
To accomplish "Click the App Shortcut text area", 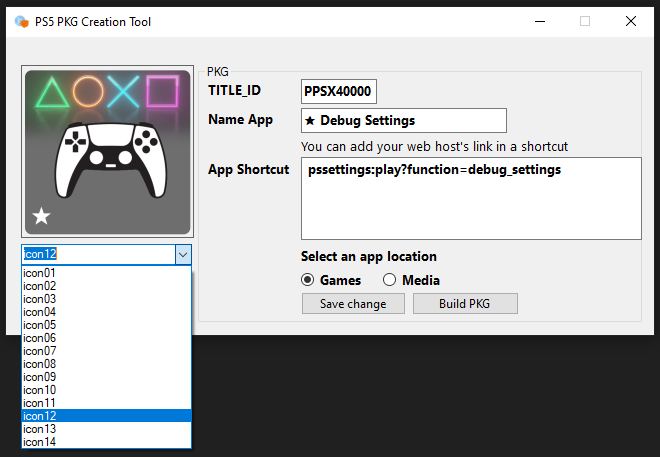I will pyautogui.click(x=471, y=199).
